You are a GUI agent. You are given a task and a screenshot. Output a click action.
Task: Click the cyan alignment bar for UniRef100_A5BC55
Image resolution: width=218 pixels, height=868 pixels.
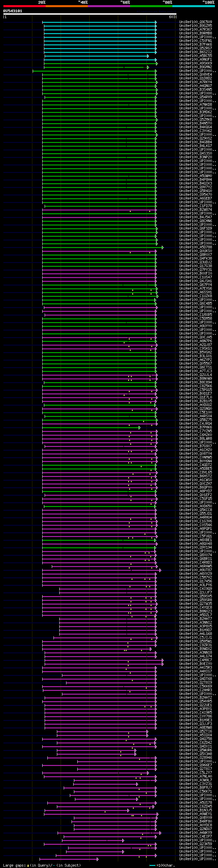97,56
